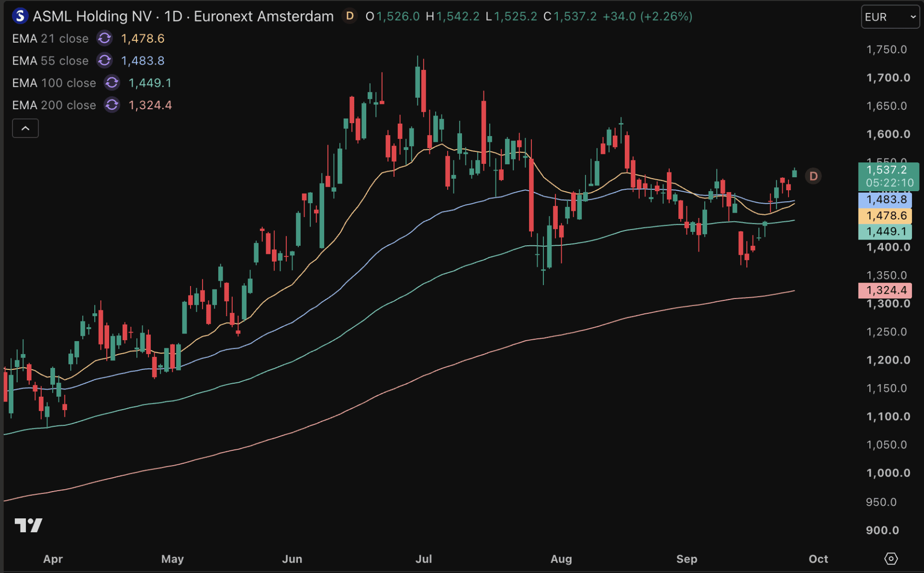Collapse the indicator legend with chevron button
This screenshot has height=573, width=924.
click(x=25, y=128)
